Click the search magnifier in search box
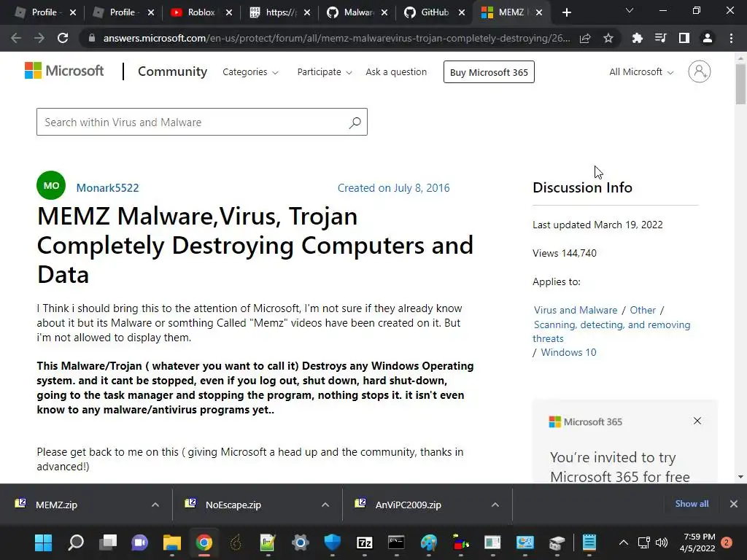Screen dimensions: 747x560 (355, 122)
